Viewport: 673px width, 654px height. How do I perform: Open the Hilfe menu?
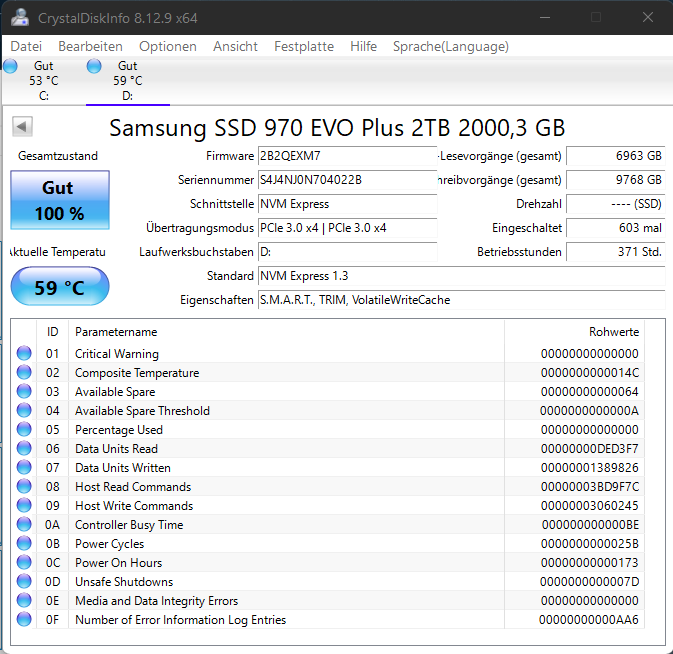pyautogui.click(x=364, y=46)
